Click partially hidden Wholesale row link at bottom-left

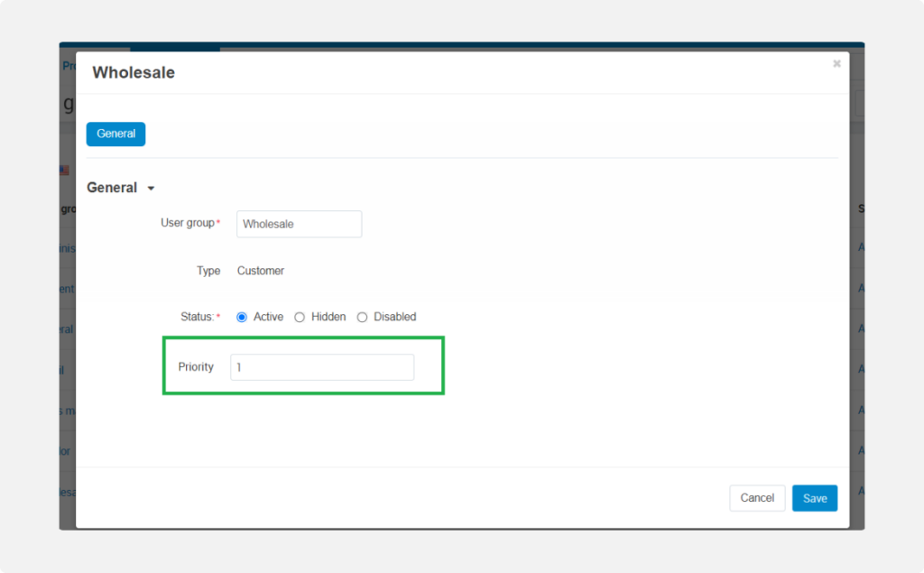tap(68, 492)
